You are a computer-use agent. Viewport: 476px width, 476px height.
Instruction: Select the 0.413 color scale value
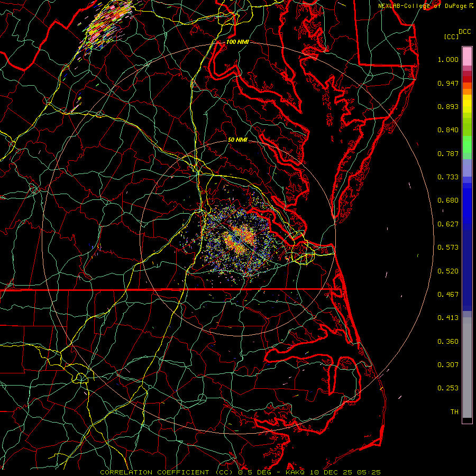click(x=448, y=318)
